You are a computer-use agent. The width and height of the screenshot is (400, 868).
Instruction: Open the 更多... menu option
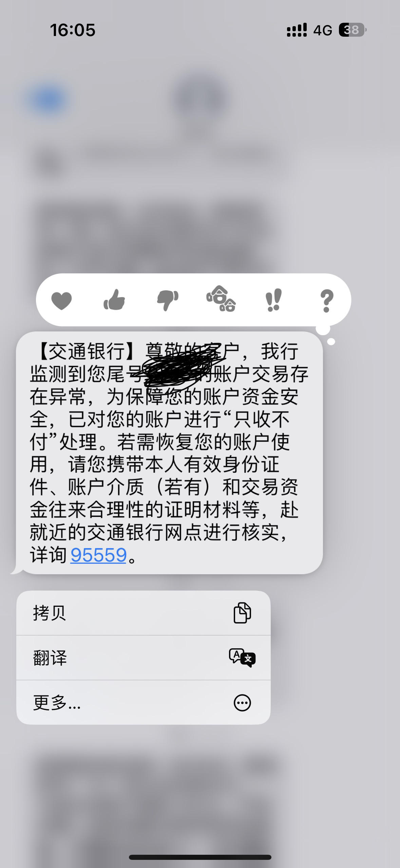point(143,703)
